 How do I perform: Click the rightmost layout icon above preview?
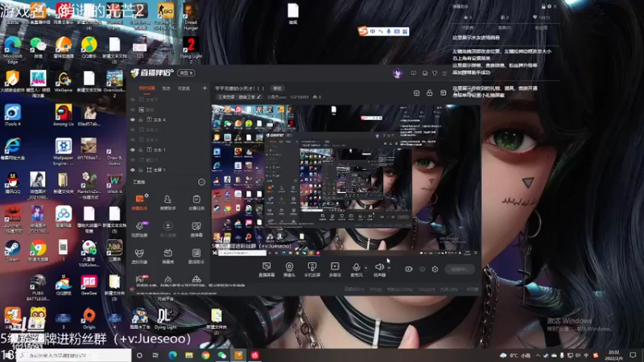[444, 93]
